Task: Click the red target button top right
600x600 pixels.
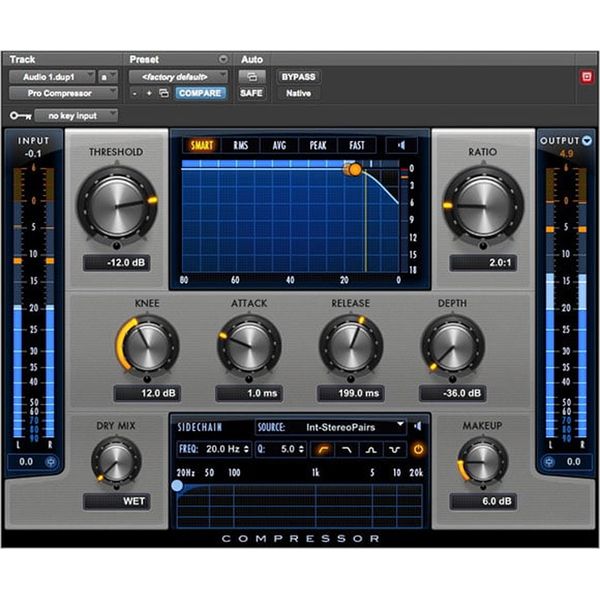Action: click(x=587, y=77)
